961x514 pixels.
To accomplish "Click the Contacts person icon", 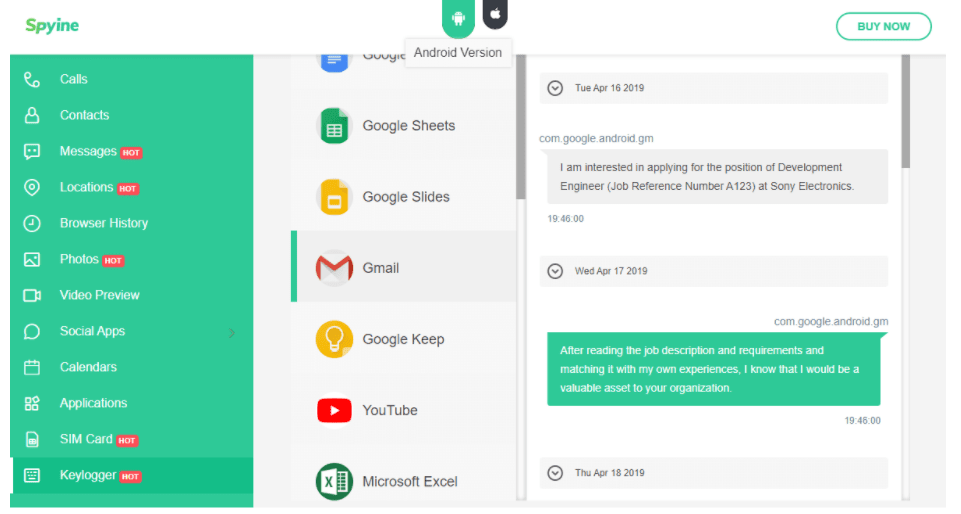I will [x=32, y=115].
